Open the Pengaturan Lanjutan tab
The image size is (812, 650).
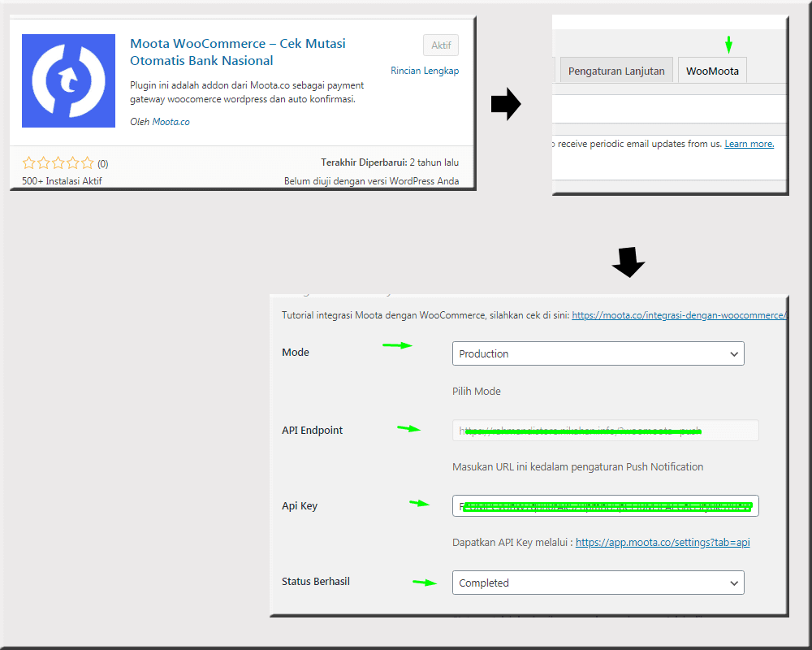pos(616,71)
